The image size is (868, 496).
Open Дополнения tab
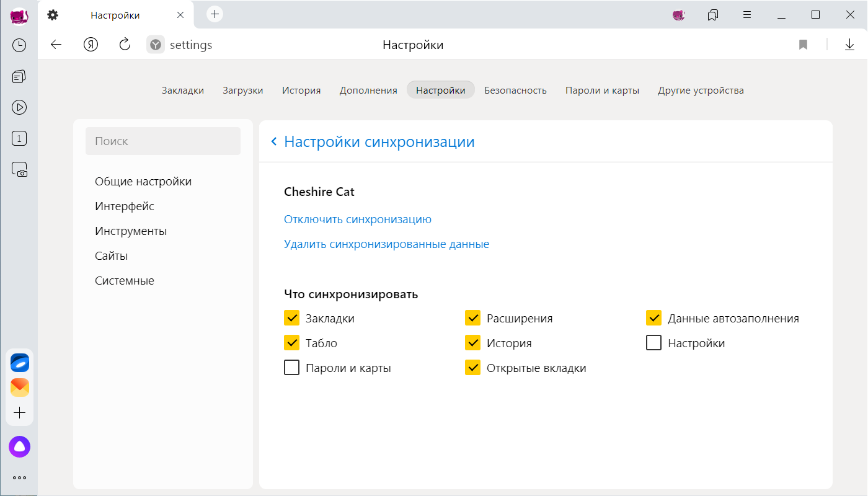(368, 91)
